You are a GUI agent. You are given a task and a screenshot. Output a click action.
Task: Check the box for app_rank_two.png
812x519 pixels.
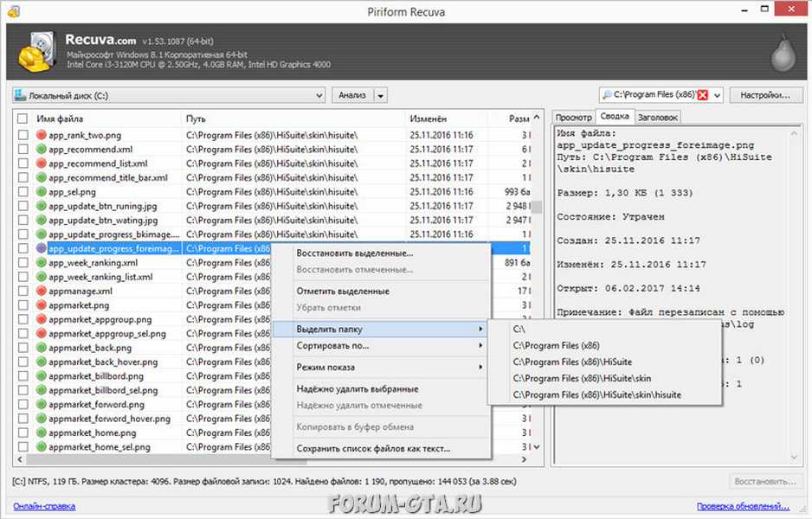23,135
